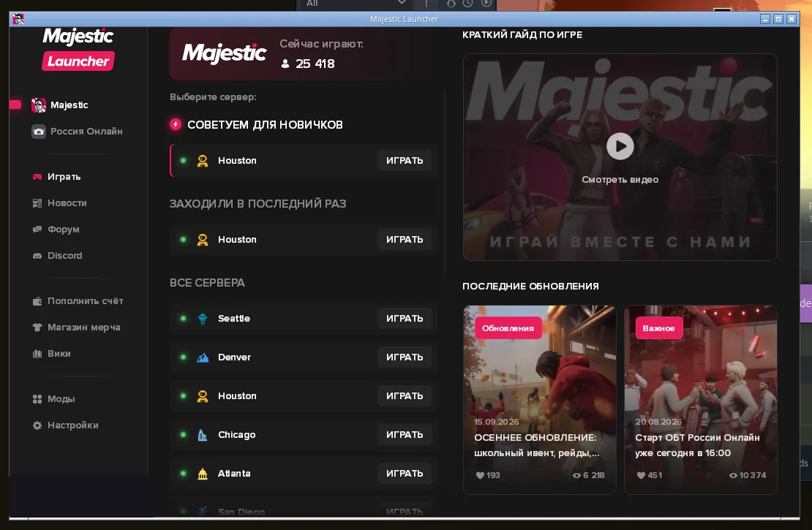
Task: Open the Discord link in sidebar
Action: [64, 256]
